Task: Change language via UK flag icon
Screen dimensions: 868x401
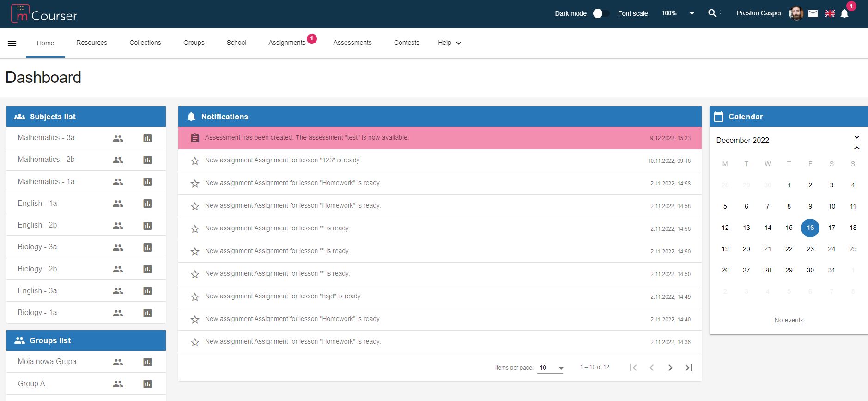Action: [x=830, y=13]
